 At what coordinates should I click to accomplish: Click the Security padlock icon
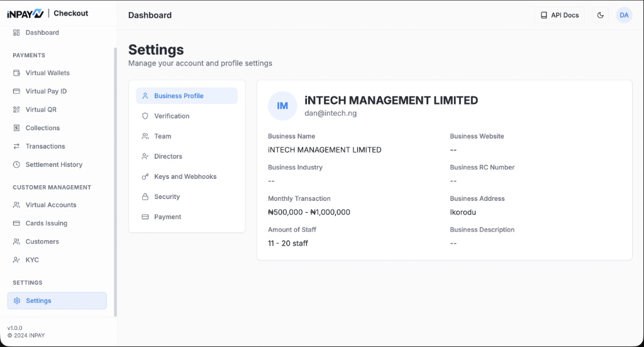[x=145, y=196]
